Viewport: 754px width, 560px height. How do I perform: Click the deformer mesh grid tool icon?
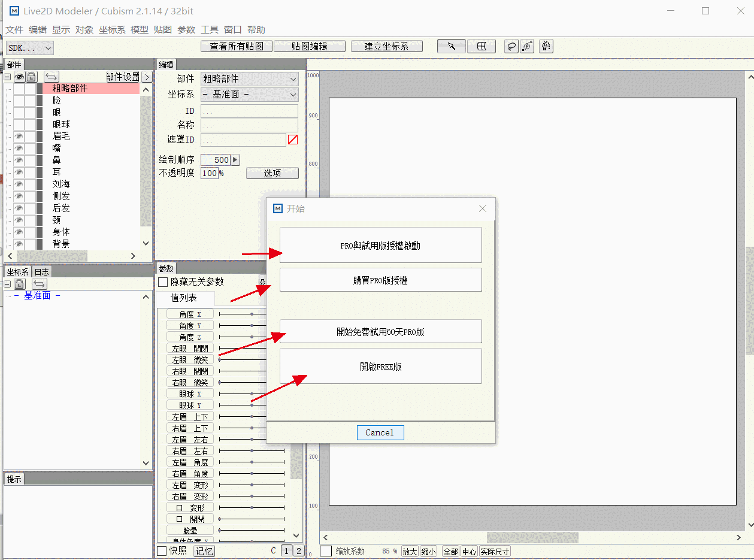[x=481, y=47]
